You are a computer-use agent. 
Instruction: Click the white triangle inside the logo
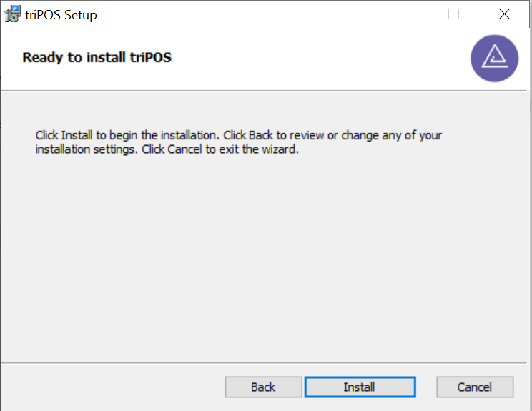point(495,56)
